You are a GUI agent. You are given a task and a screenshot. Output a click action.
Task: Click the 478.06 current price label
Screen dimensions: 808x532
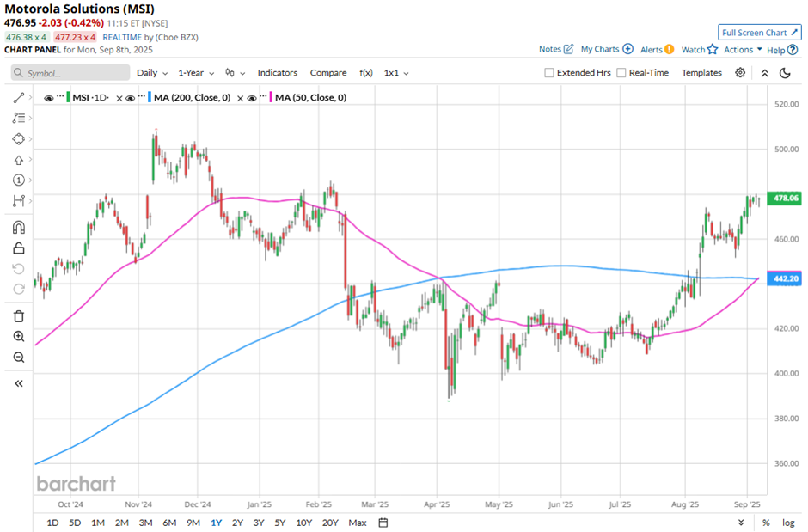tap(784, 199)
